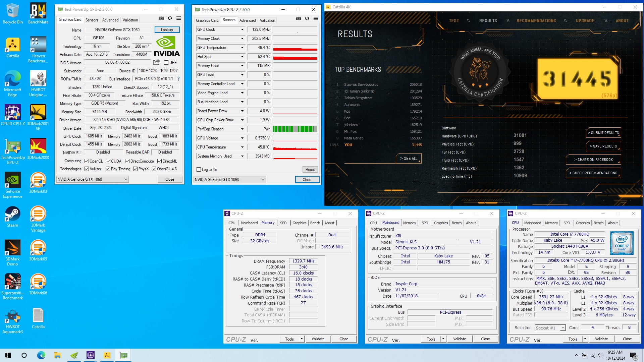The height and width of the screenshot is (362, 644).
Task: Enable the Log to file checkbox
Action: [x=199, y=170]
